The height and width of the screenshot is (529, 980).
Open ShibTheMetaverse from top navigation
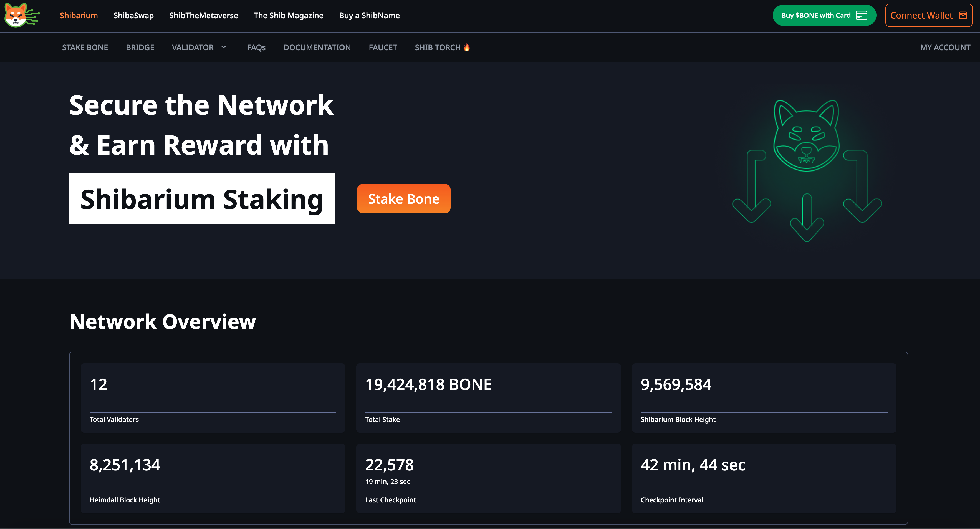pyautogui.click(x=204, y=15)
